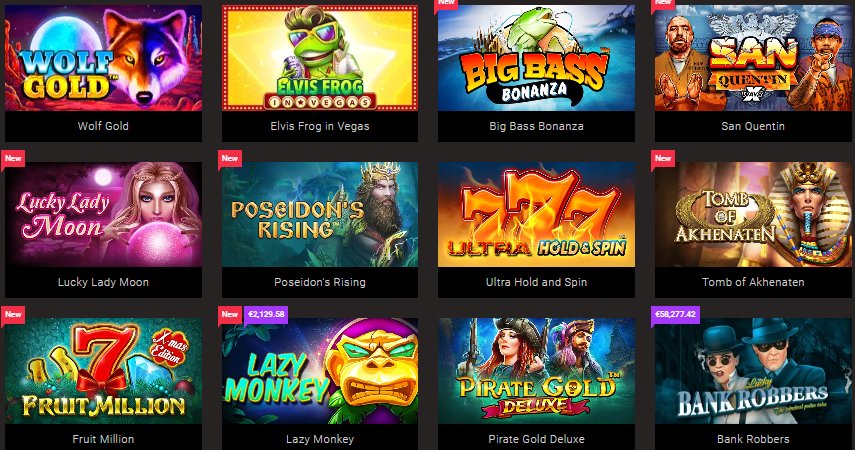Open the Tomb of Akhenaten thumbnail
Screen dimensions: 855x450
pos(753,214)
